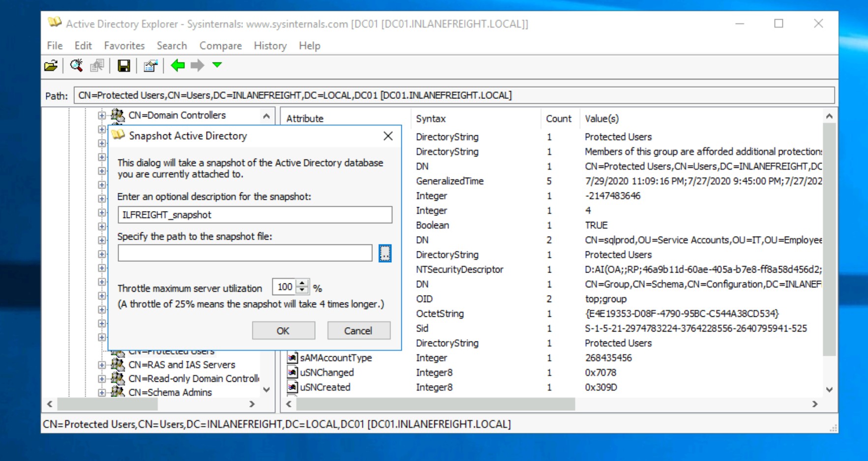Click the throttle percentage value box
Image resolution: width=868 pixels, height=461 pixels.
285,287
